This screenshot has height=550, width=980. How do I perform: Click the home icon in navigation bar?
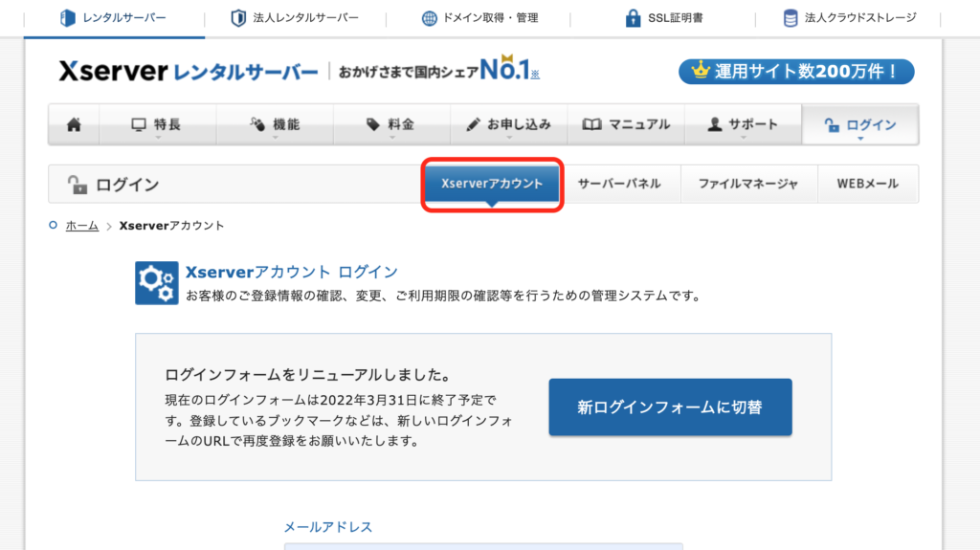click(x=74, y=125)
